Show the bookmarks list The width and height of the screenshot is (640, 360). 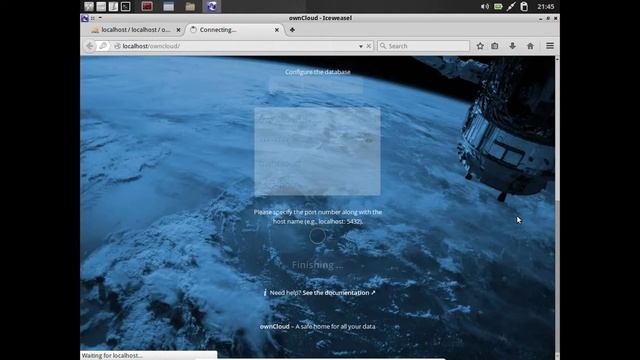point(495,46)
